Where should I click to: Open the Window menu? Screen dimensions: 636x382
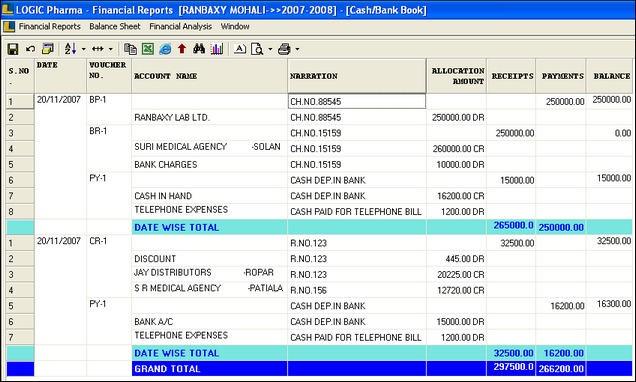point(235,26)
